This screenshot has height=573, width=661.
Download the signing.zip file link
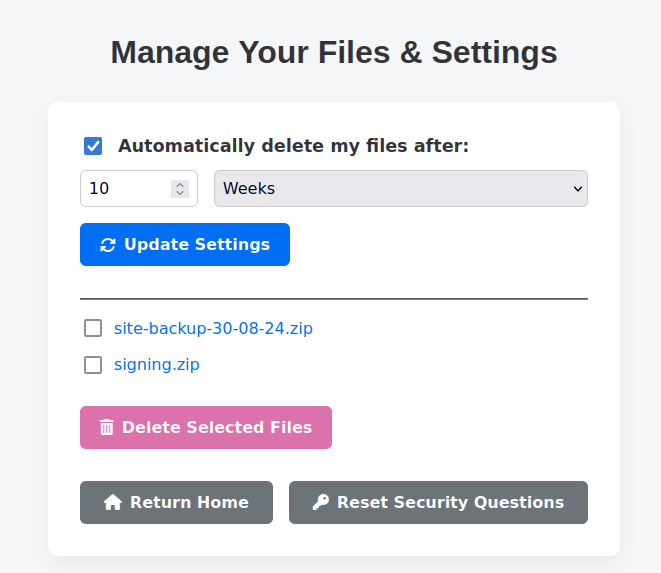point(157,365)
